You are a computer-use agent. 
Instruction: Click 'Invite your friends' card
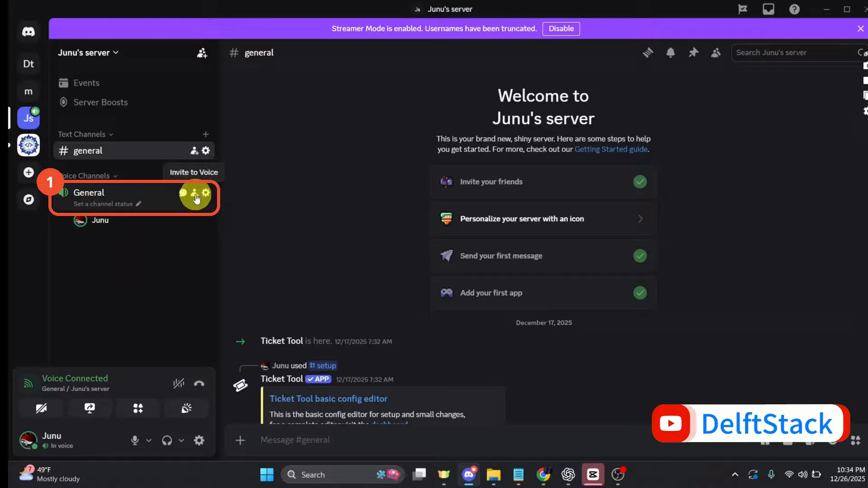click(543, 182)
